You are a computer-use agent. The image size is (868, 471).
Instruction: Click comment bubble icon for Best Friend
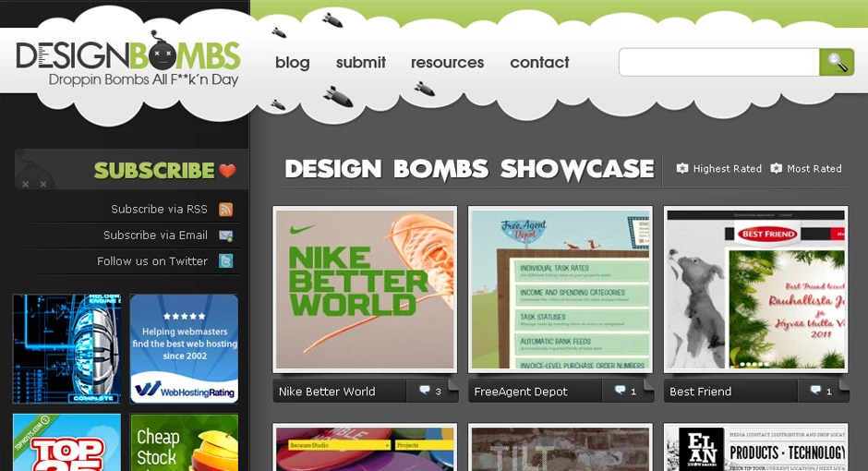click(815, 391)
